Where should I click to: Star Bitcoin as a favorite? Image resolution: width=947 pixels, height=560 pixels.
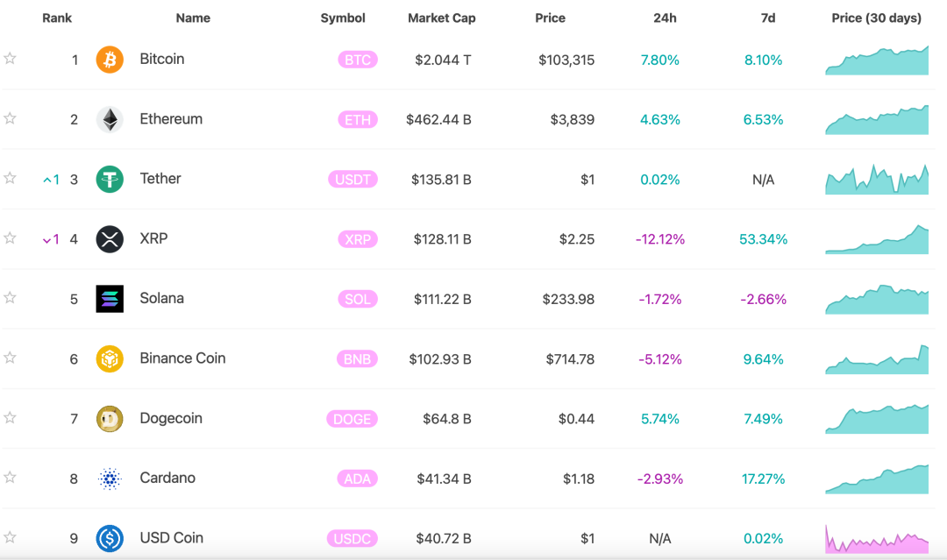pyautogui.click(x=10, y=59)
